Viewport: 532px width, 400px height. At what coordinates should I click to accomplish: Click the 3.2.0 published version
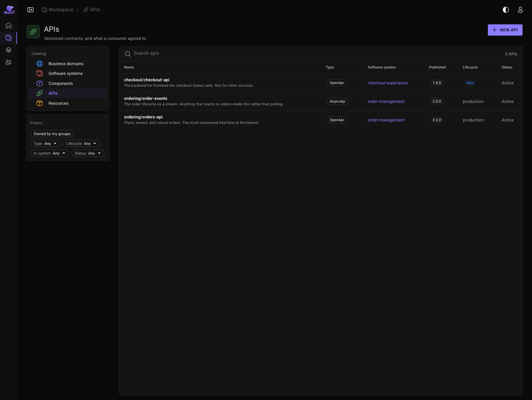437,120
